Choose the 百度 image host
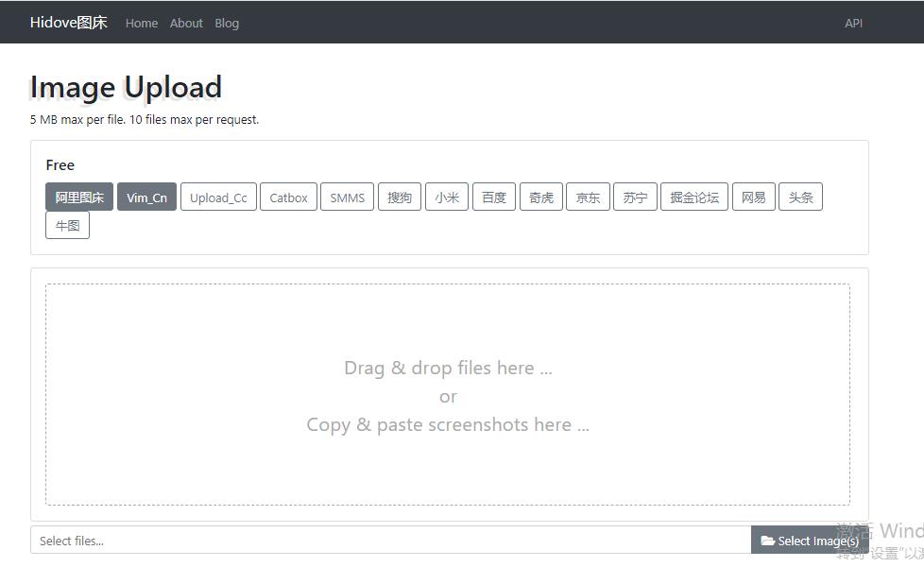 [x=494, y=198]
